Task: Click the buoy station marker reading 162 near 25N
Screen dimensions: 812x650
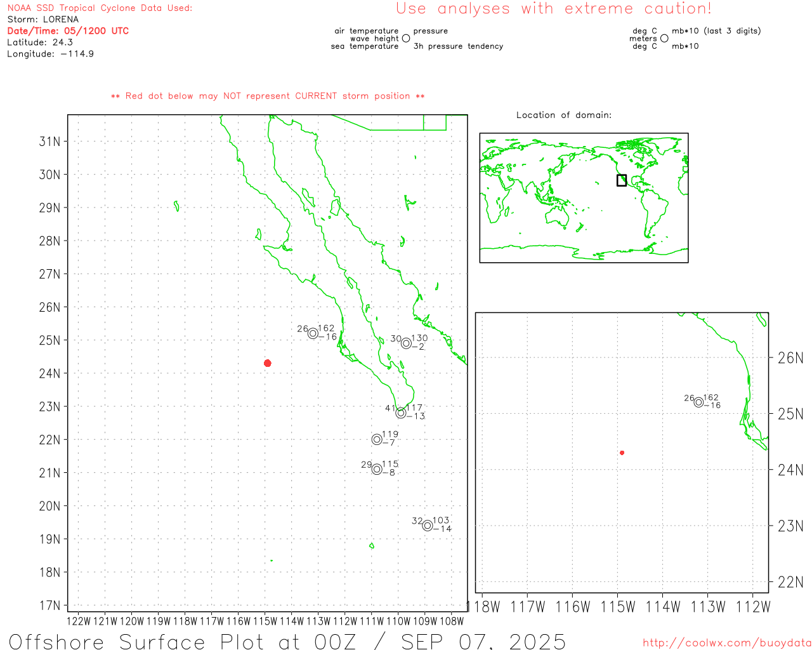Action: 313,333
